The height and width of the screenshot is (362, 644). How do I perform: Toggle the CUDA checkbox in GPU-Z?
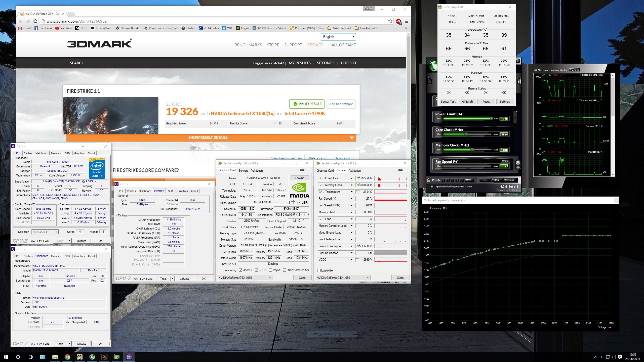256,270
